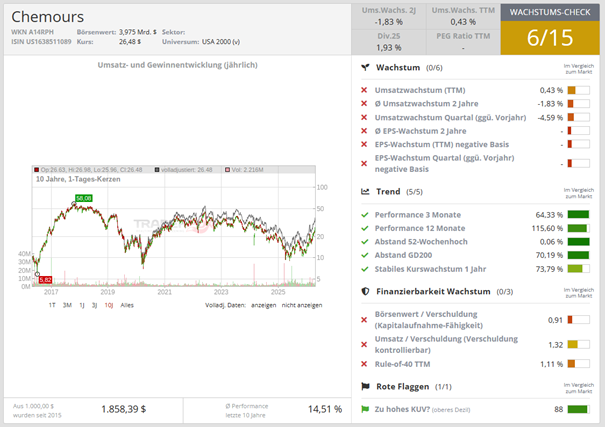
Task: Click the green 58.08 high marker on chart
Action: (x=84, y=198)
